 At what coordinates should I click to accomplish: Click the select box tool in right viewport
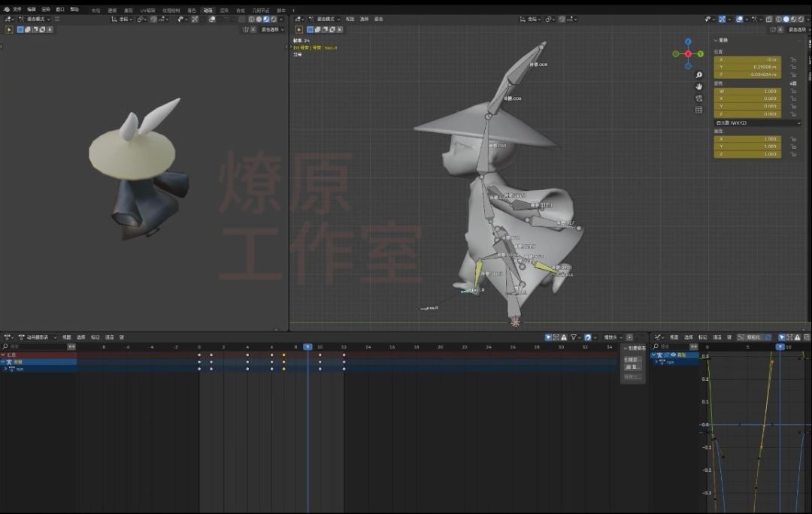298,29
